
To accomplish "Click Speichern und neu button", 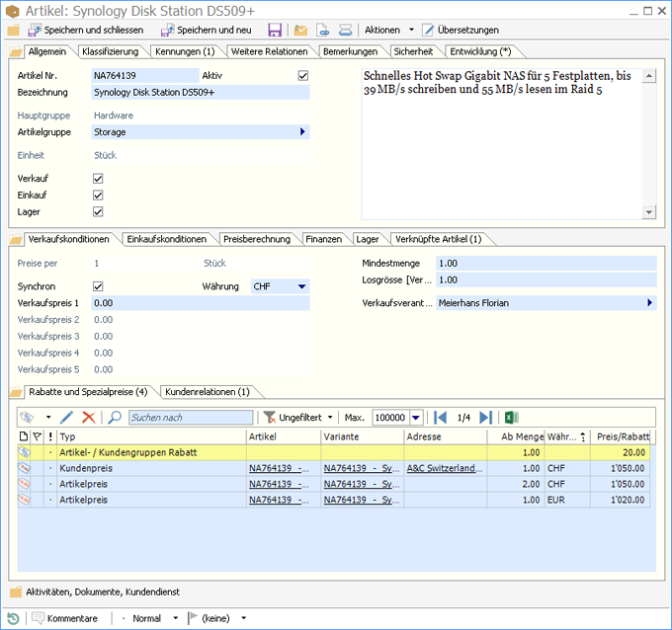I will pyautogui.click(x=207, y=30).
